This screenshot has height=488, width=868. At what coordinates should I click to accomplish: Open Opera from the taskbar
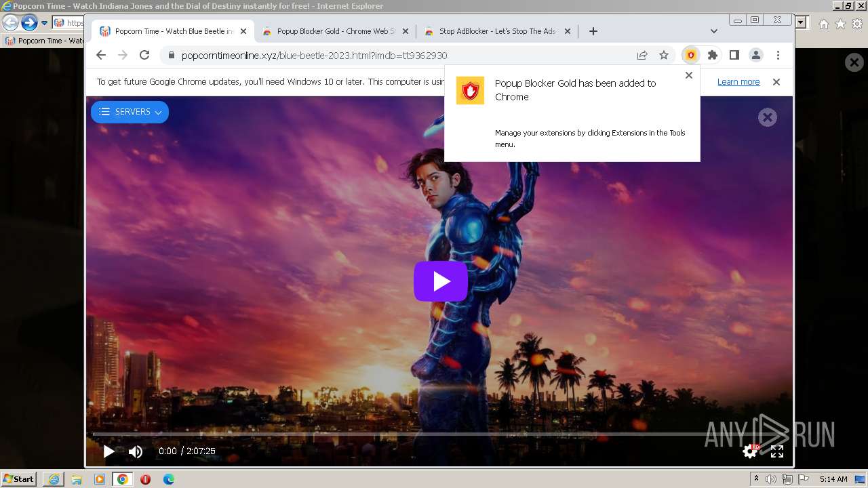tap(145, 479)
